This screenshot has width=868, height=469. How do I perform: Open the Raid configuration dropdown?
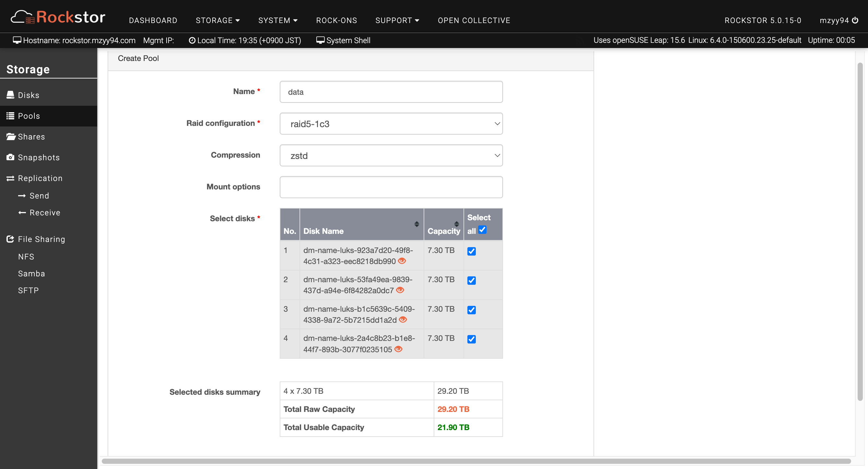point(391,124)
